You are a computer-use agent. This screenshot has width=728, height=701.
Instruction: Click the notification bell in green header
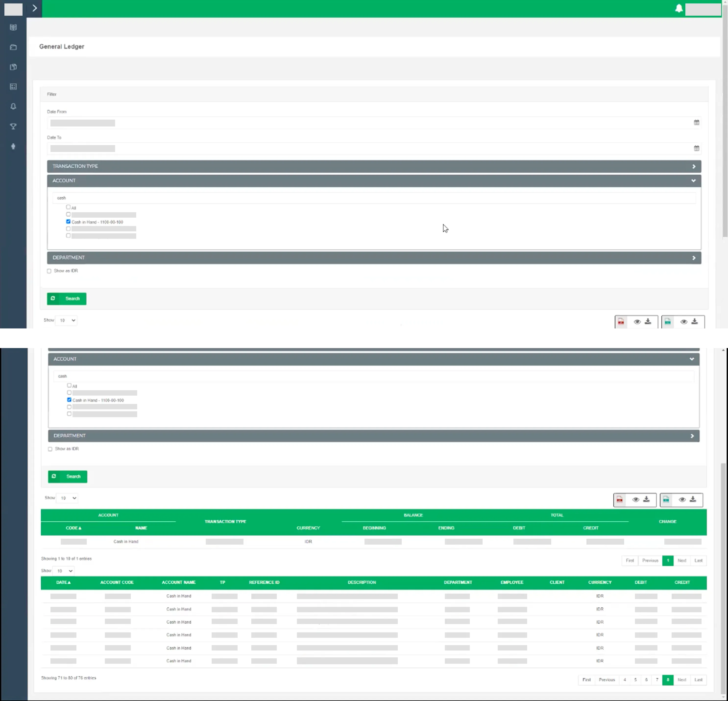679,9
